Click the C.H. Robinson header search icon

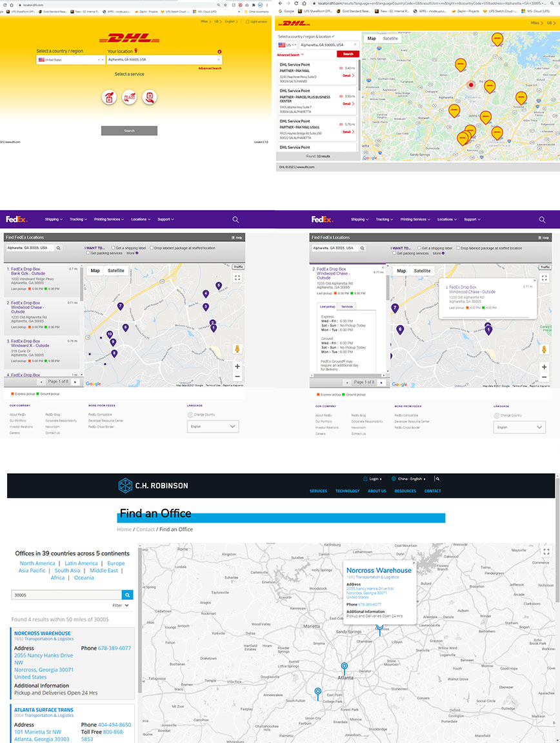tap(437, 479)
